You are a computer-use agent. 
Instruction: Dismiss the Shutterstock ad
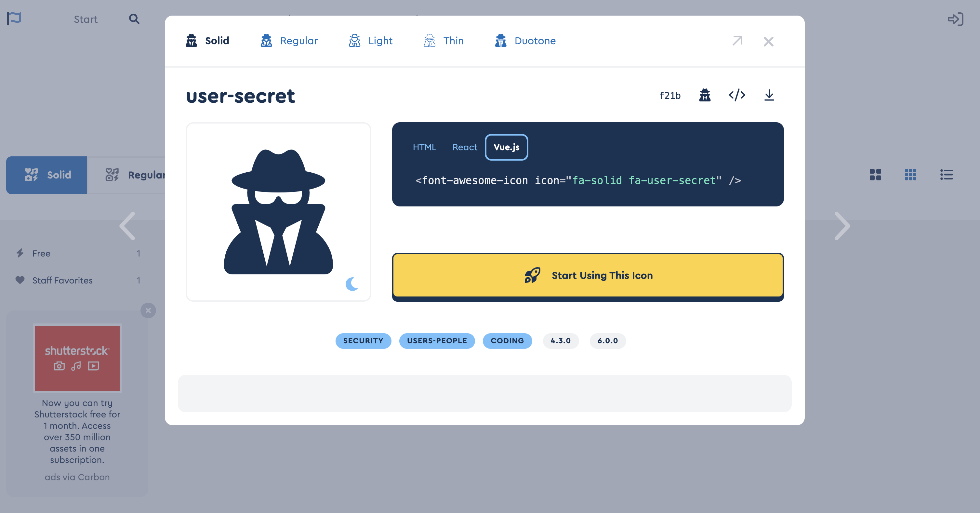[148, 311]
